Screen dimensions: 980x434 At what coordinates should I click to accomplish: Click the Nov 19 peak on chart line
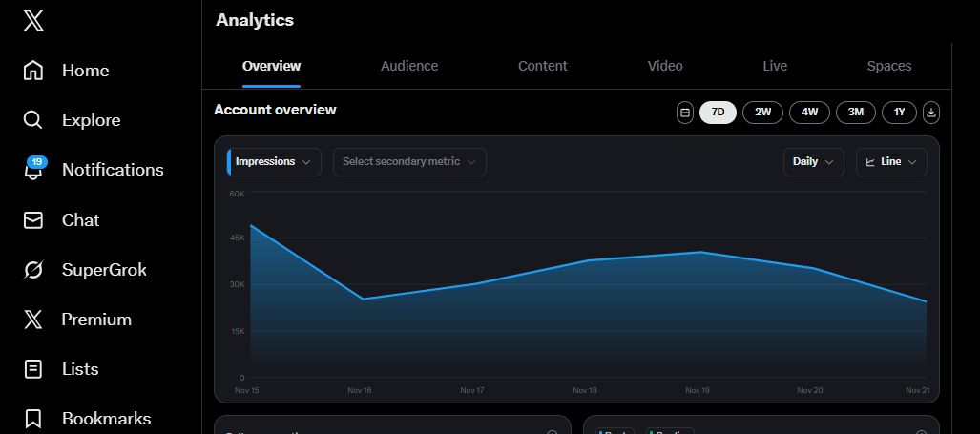tap(700, 252)
